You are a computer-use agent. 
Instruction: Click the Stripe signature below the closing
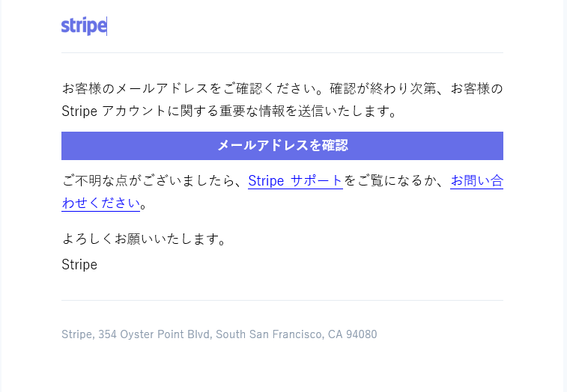click(79, 264)
